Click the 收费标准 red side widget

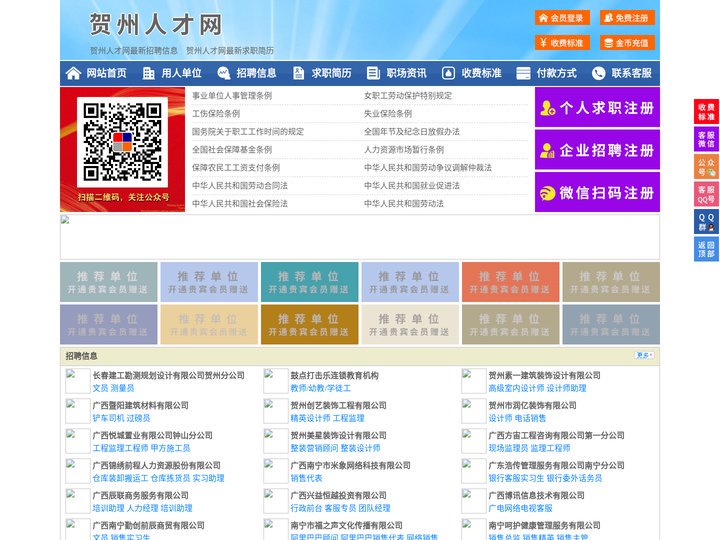706,112
